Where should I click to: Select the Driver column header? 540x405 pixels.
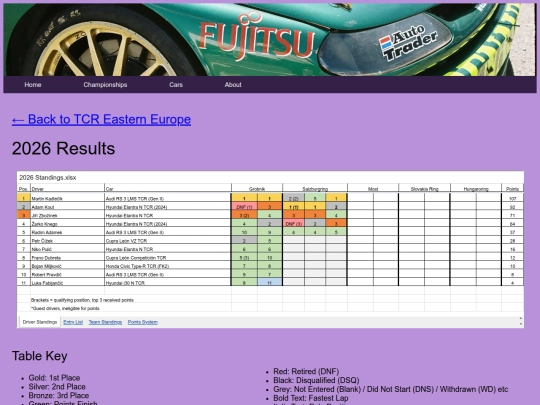point(67,189)
